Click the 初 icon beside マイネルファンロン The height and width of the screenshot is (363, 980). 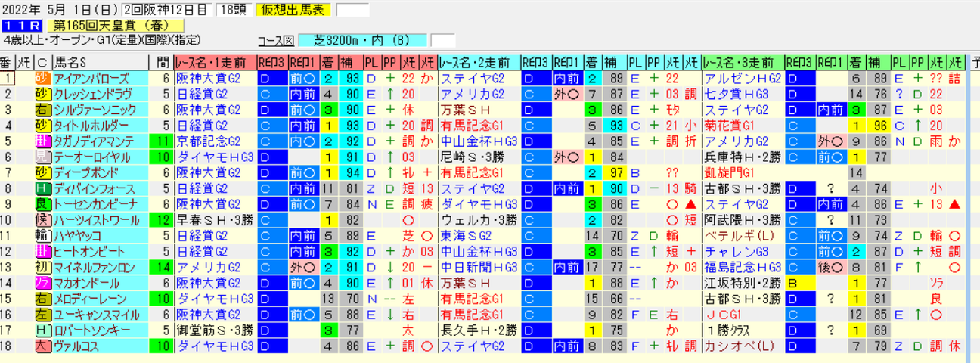(42, 267)
